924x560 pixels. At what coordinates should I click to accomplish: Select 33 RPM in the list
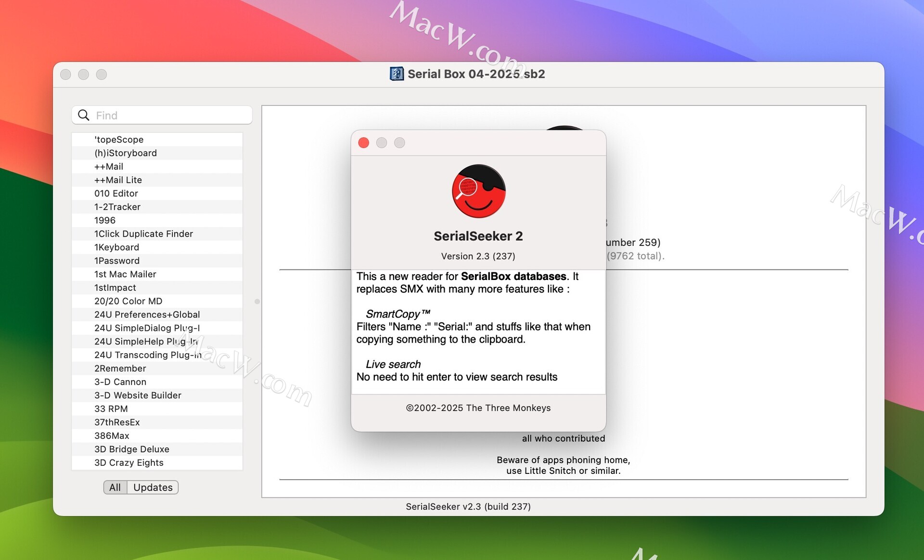[x=157, y=409]
